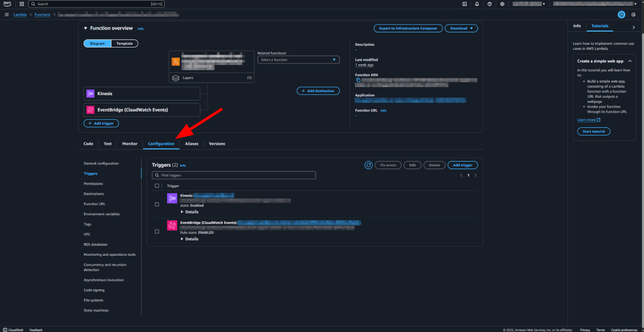This screenshot has width=644, height=332.
Task: Click the magnifier icon in Find triggers
Action: 157,175
